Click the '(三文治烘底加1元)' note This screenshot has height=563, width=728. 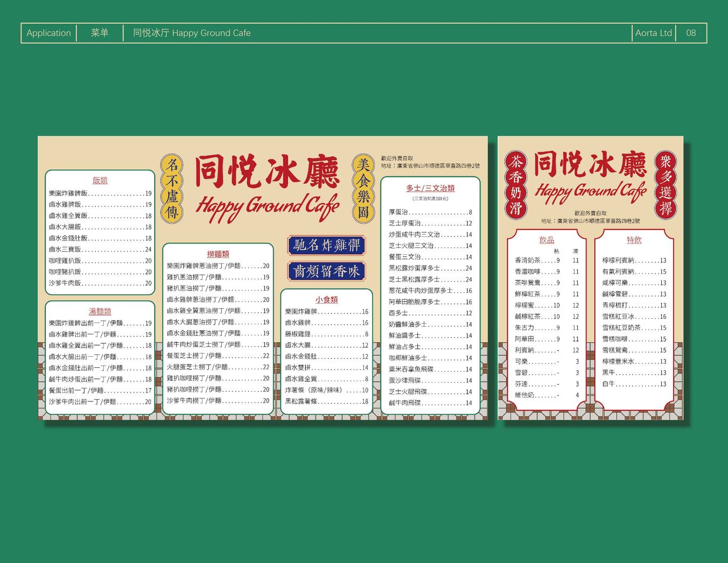click(x=430, y=198)
